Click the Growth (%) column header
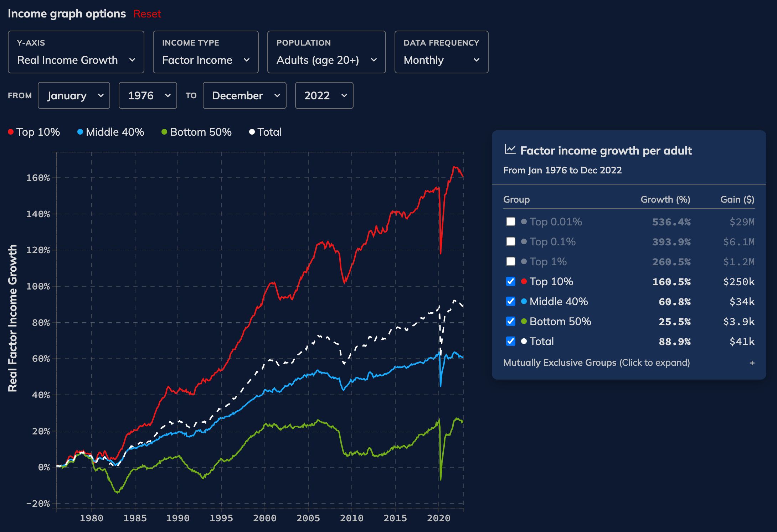The height and width of the screenshot is (532, 777). pyautogui.click(x=665, y=199)
